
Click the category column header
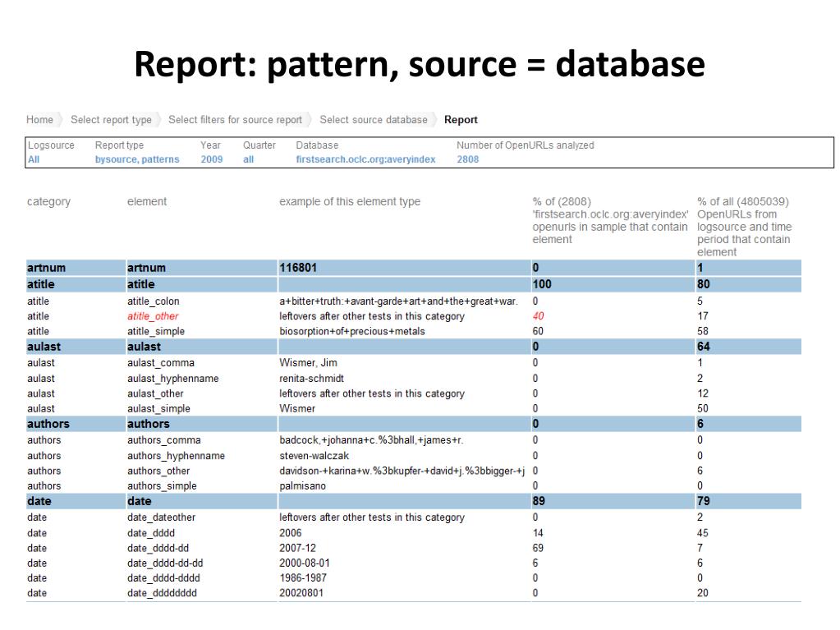pos(48,202)
